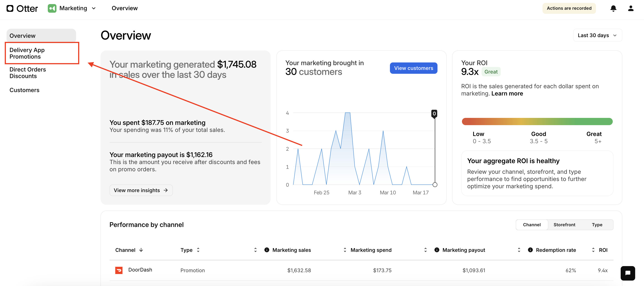Screen dimensions: 644x286
Task: Click the chart tooltip showing 0
Action: (x=434, y=114)
